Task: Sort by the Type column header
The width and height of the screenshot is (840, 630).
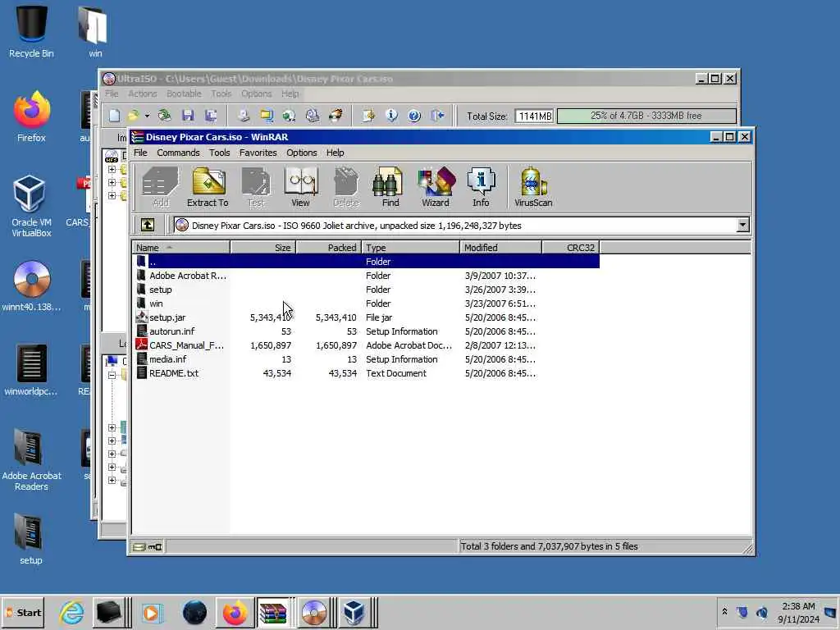Action: coord(411,248)
